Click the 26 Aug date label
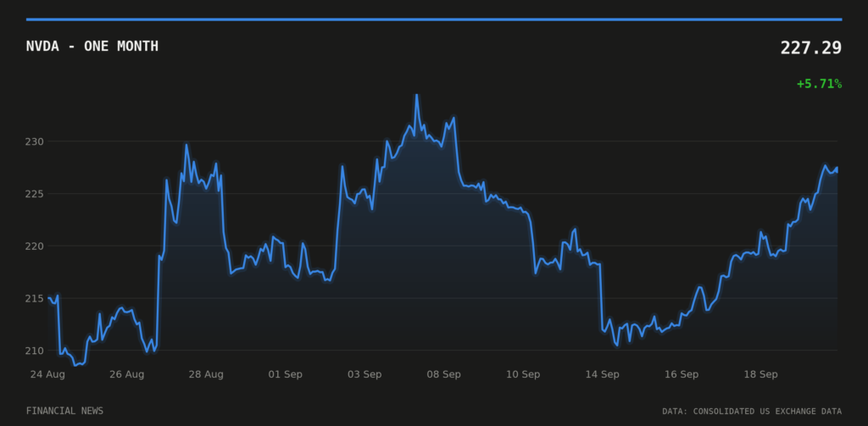 click(x=127, y=374)
